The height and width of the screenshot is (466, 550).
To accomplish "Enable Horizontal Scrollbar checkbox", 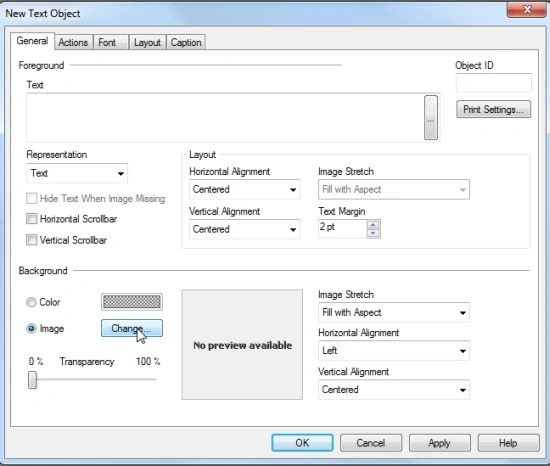I will tap(32, 219).
